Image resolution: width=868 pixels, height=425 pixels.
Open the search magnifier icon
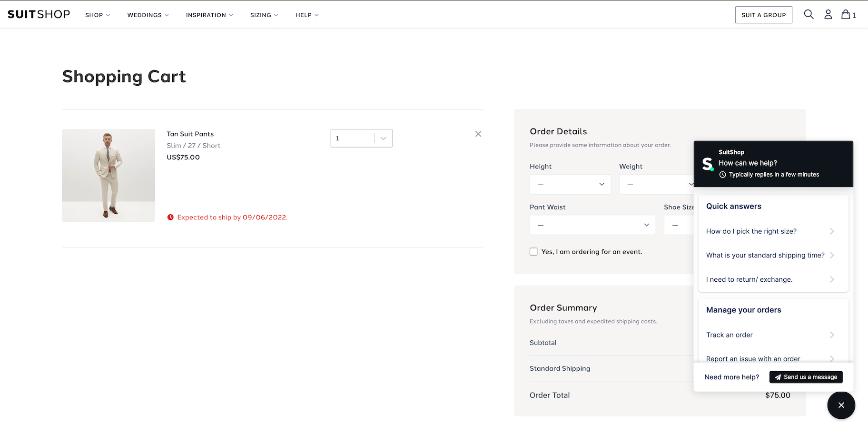[809, 14]
